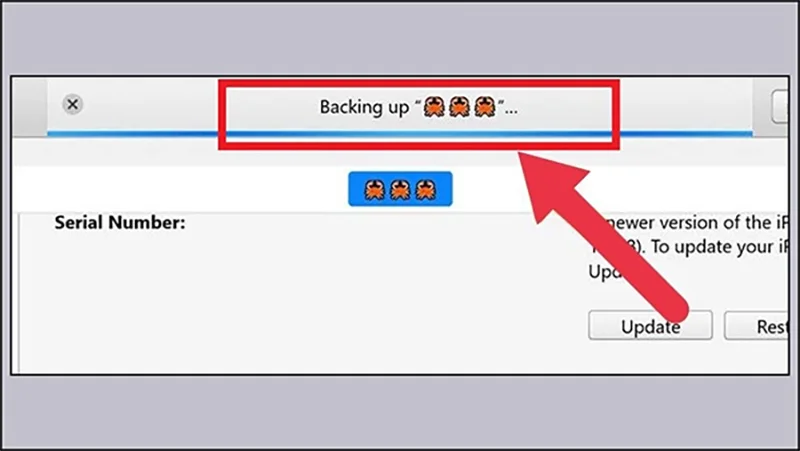Click the cut-off button at top right corner
This screenshot has height=451, width=800.
point(781,106)
